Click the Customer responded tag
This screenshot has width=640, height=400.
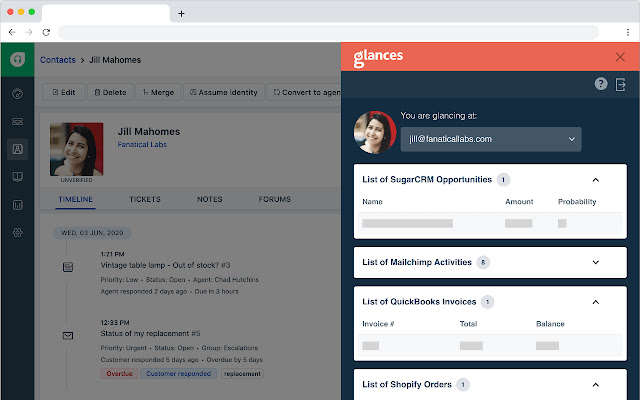point(178,373)
